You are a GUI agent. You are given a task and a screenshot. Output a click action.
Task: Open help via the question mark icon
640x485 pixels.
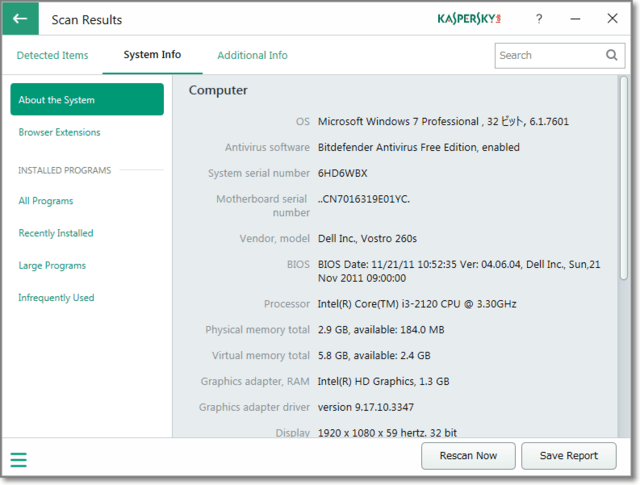[539, 19]
